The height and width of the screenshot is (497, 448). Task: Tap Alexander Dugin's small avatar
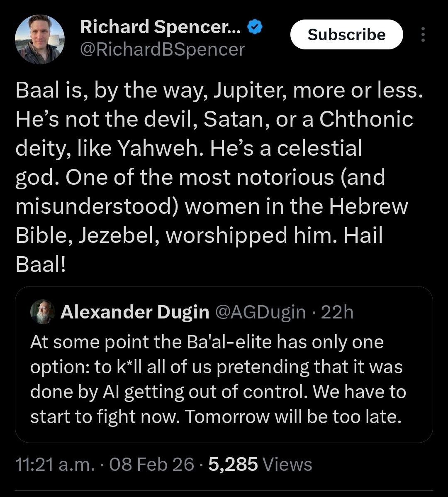pos(42,311)
